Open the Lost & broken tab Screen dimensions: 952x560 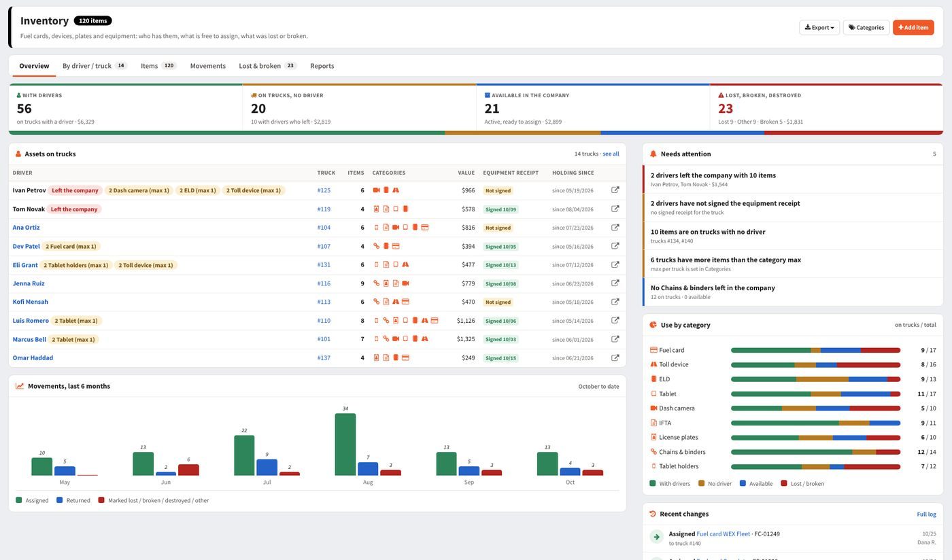click(268, 66)
